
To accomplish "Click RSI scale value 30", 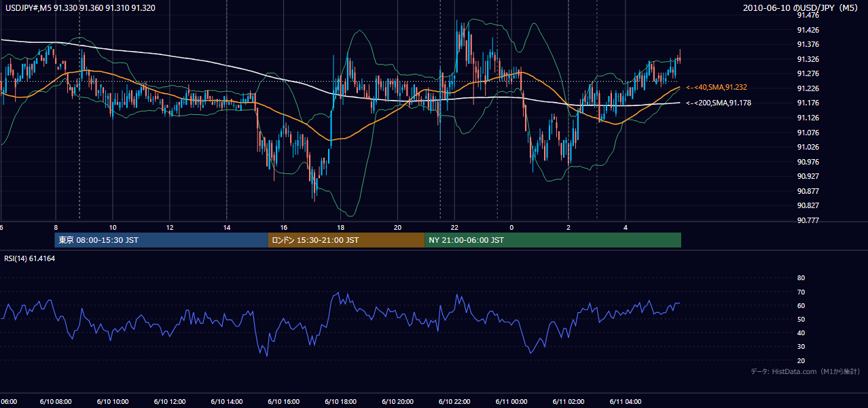I will pos(801,347).
